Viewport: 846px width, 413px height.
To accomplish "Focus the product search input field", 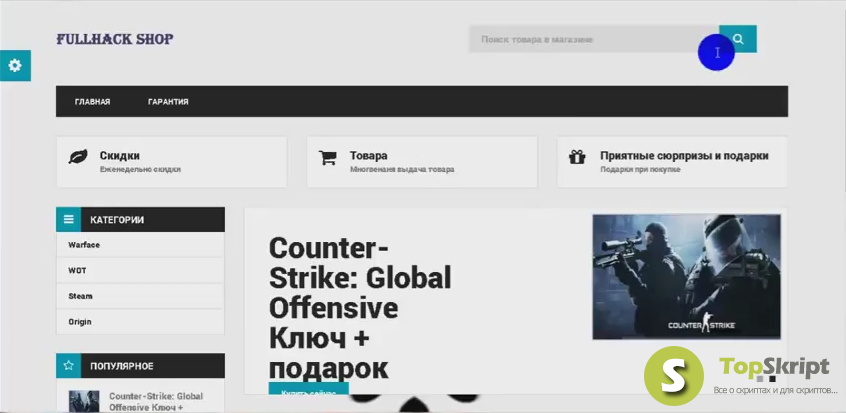I will [594, 39].
